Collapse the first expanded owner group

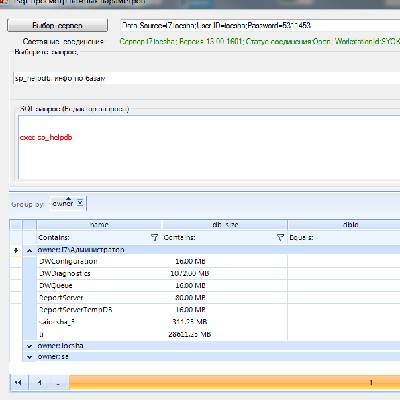click(30, 250)
